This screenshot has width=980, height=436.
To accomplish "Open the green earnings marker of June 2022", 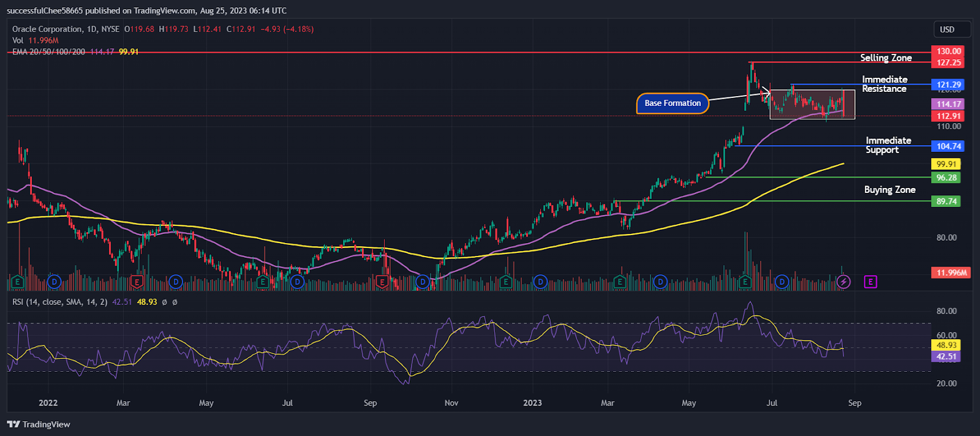I will (x=263, y=282).
